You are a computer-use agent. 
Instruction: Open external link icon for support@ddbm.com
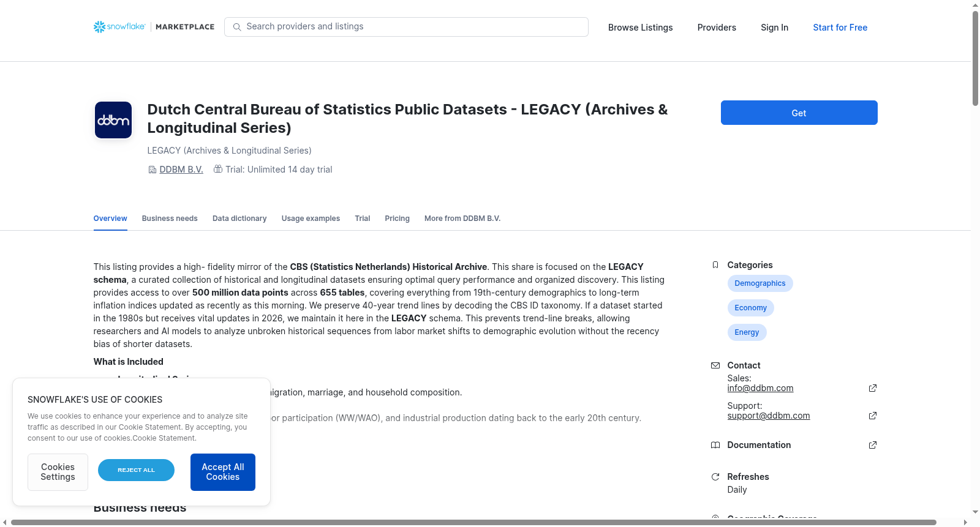[873, 416]
